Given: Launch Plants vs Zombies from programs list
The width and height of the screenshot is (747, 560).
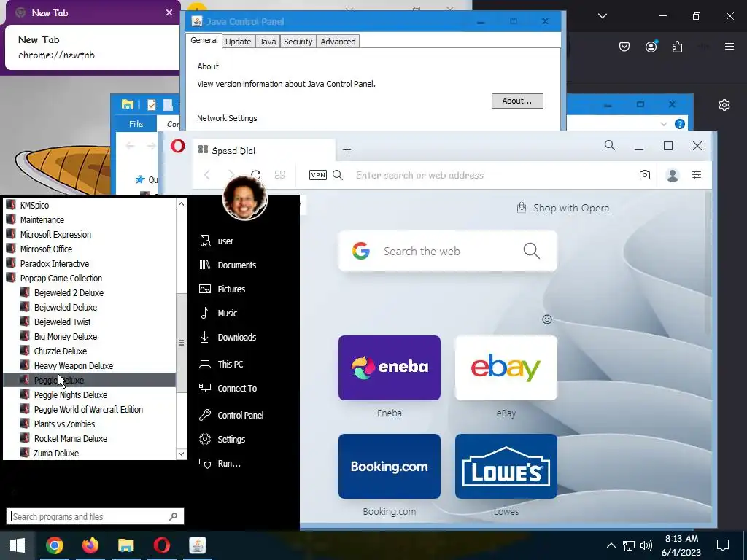Looking at the screenshot, I should coord(64,424).
